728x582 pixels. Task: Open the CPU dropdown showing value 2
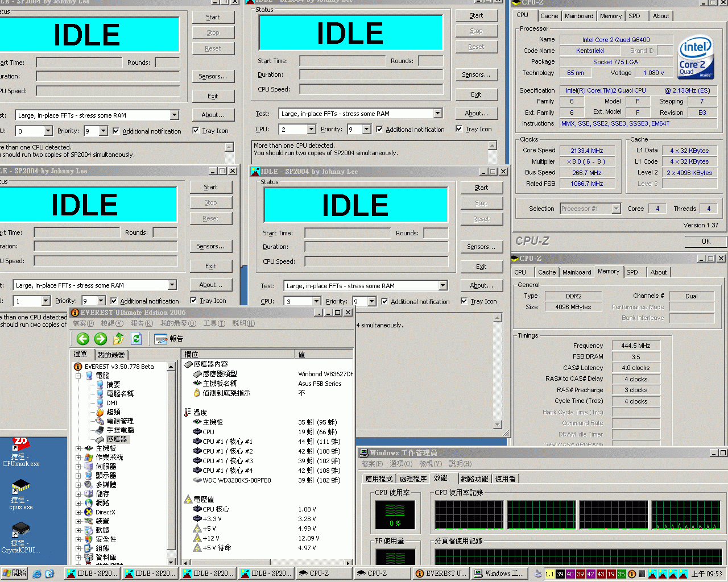(x=311, y=130)
